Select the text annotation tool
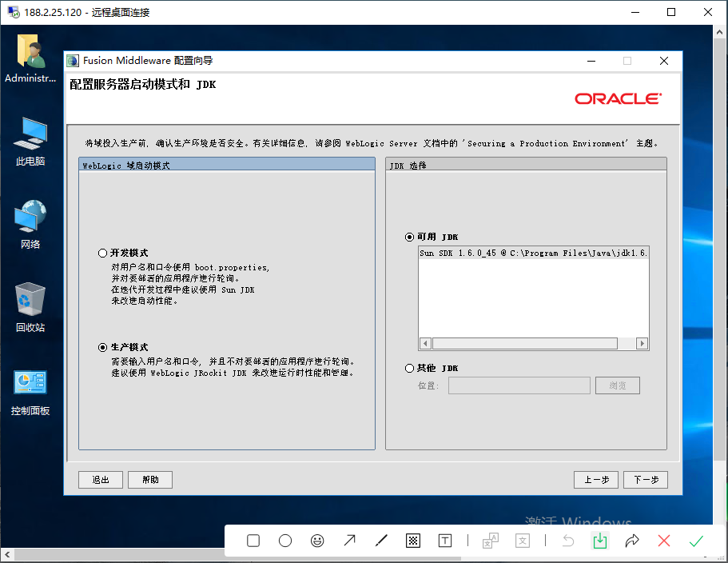The width and height of the screenshot is (728, 563). click(445, 541)
